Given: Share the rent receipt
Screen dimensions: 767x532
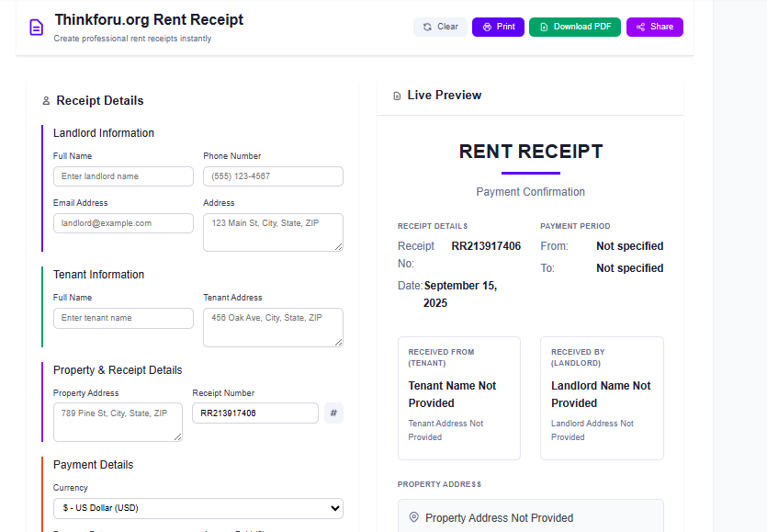Looking at the screenshot, I should 654,27.
